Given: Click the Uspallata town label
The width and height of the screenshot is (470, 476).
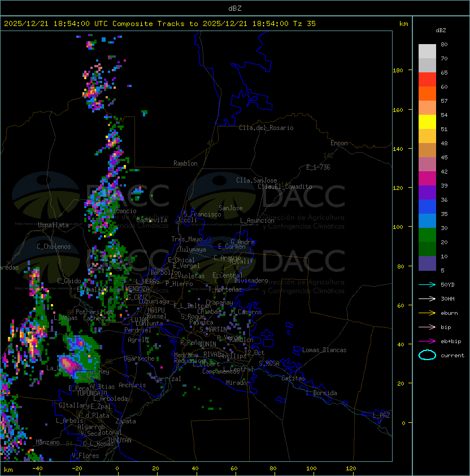Looking at the screenshot, I should (x=53, y=225).
